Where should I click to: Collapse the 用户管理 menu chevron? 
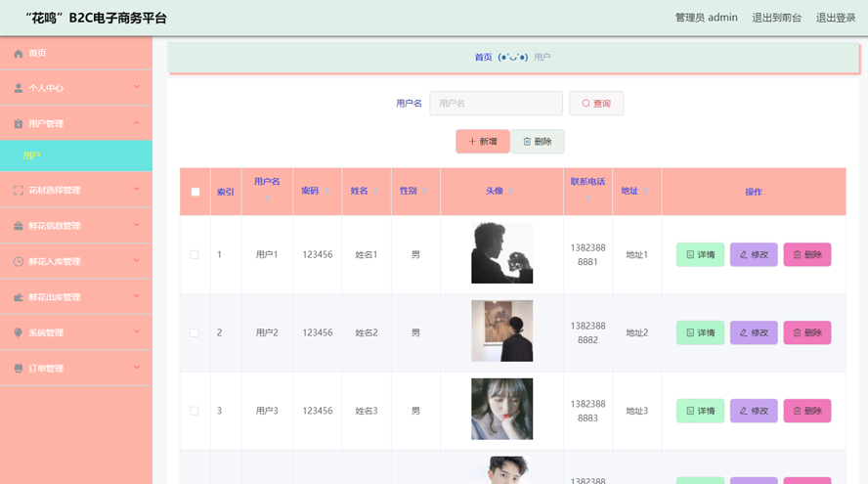137,123
